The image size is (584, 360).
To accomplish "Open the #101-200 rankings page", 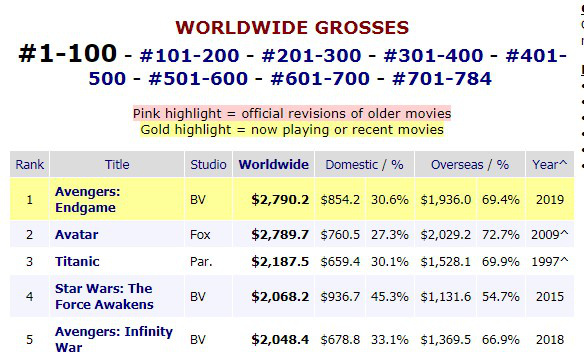I will click(190, 56).
